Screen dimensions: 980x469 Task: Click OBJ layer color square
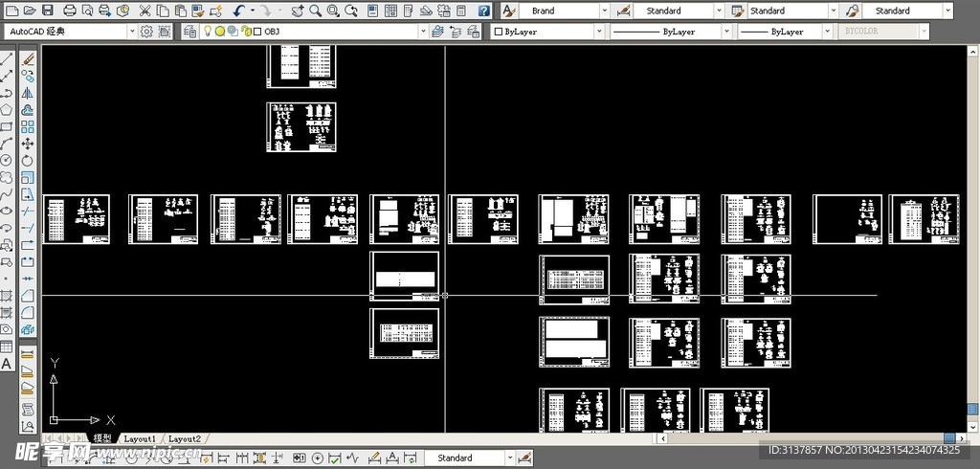(257, 32)
